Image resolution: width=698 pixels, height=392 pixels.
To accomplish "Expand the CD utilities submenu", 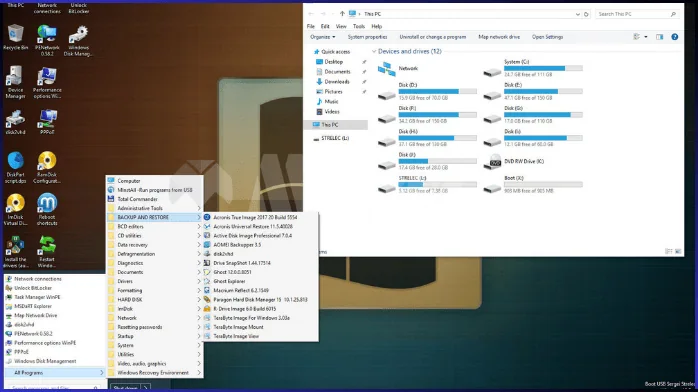I will click(x=154, y=235).
